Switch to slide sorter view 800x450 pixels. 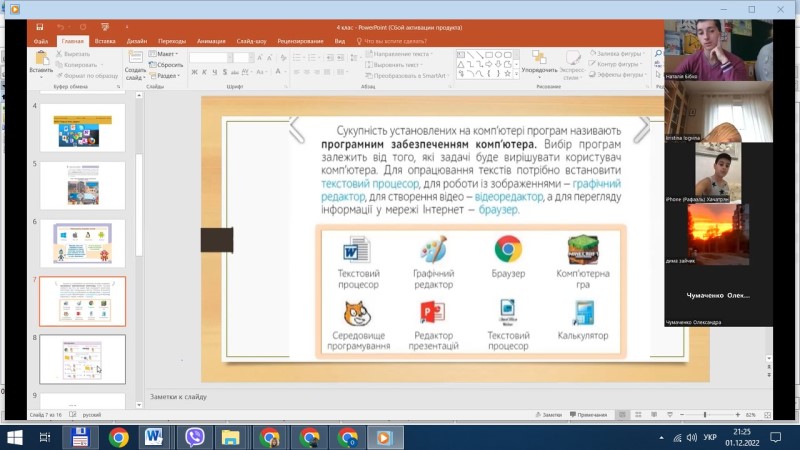pyautogui.click(x=638, y=415)
